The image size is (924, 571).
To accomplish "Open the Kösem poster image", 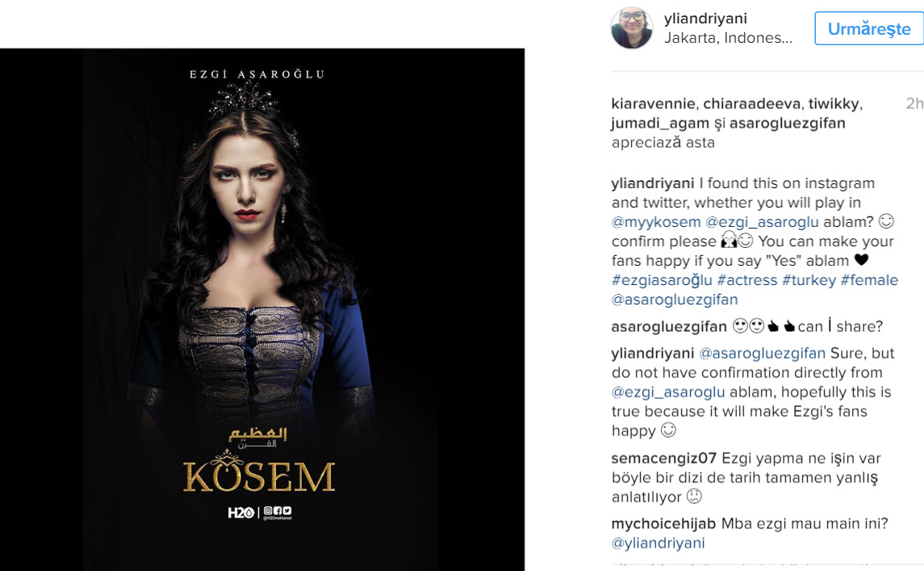I will 262,309.
